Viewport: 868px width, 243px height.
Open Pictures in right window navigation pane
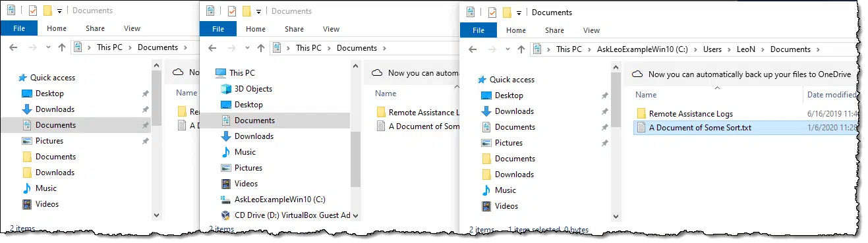[509, 143]
